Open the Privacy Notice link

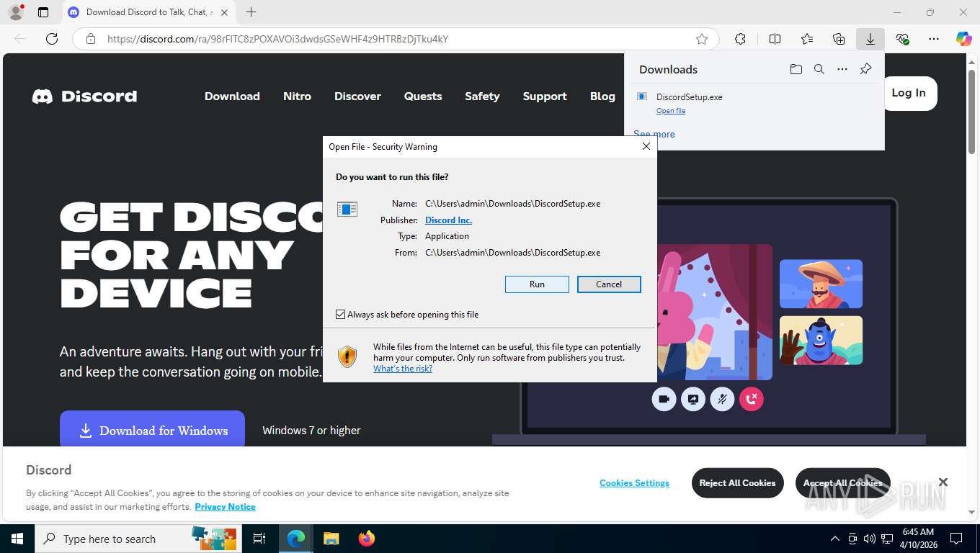(225, 507)
